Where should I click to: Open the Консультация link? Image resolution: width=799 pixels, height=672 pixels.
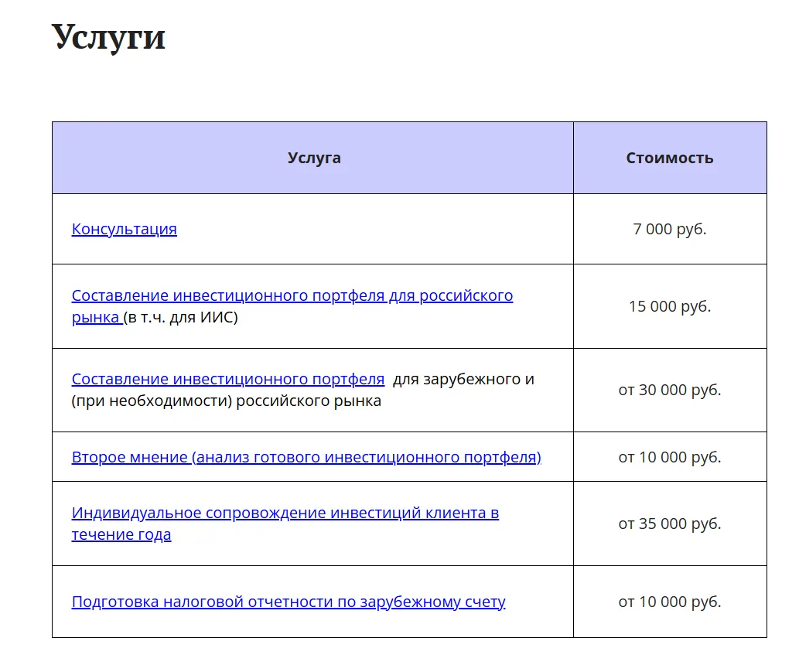pyautogui.click(x=125, y=229)
